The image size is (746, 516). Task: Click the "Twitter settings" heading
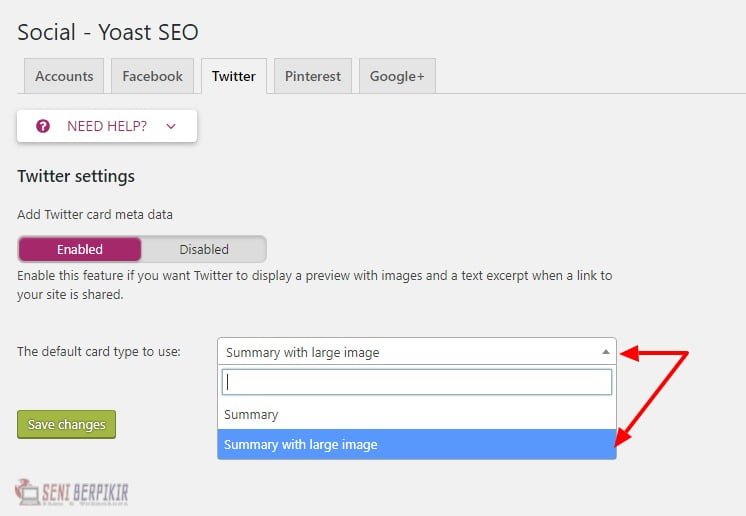pyautogui.click(x=76, y=176)
